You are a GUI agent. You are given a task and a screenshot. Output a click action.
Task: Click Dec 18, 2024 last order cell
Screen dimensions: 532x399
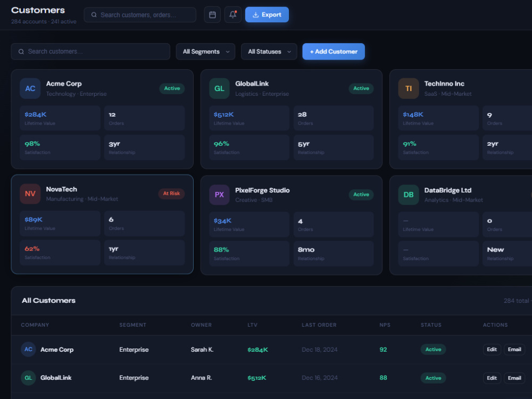(x=320, y=350)
